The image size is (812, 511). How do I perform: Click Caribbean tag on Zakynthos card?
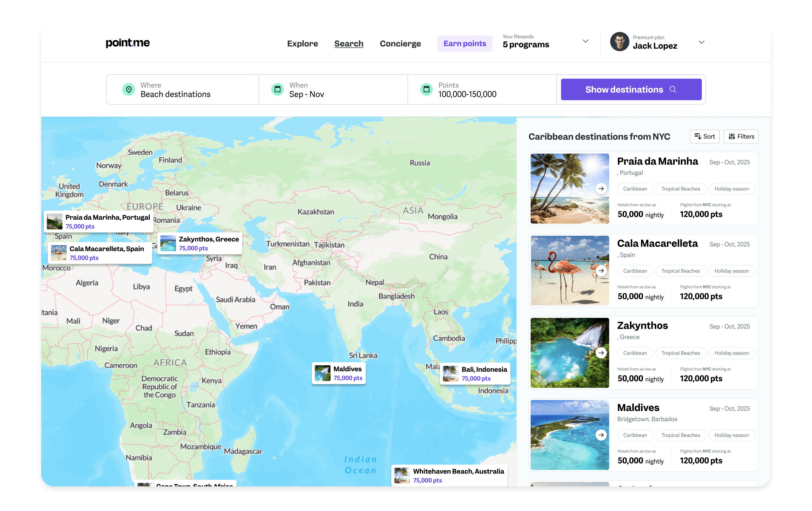click(x=635, y=353)
